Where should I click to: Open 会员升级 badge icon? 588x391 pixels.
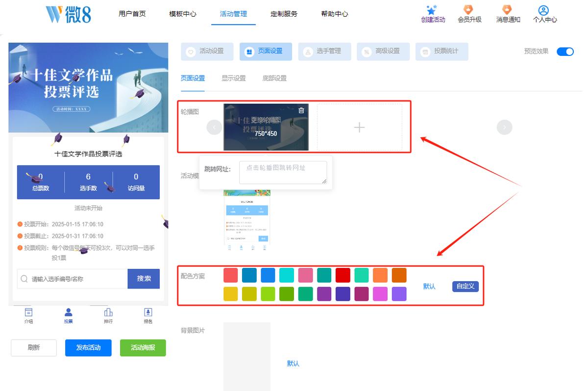point(469,10)
